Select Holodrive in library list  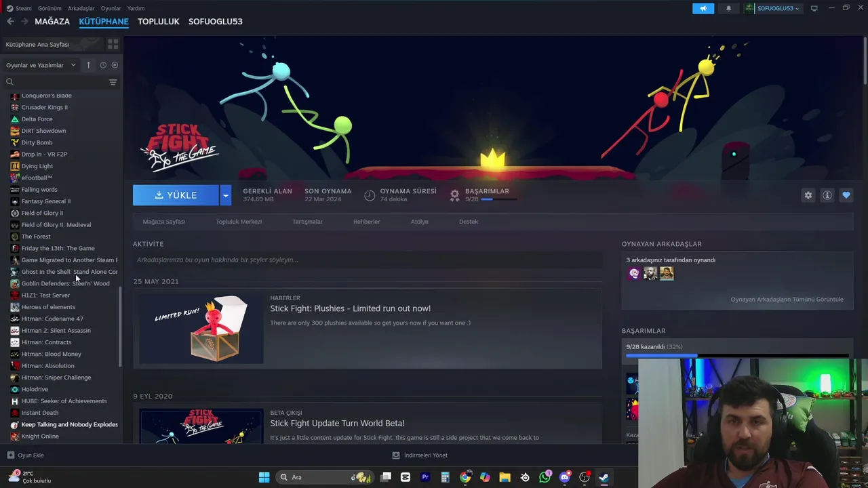click(35, 389)
